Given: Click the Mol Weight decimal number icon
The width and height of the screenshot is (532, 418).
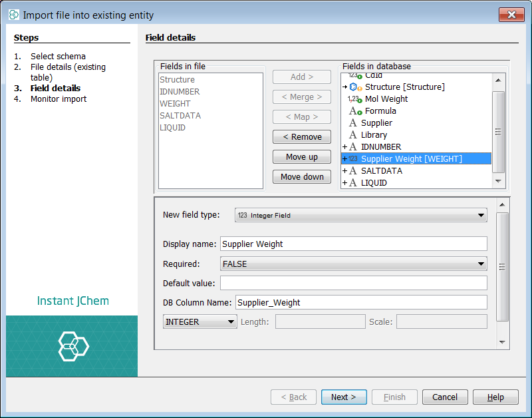Looking at the screenshot, I should (x=354, y=99).
